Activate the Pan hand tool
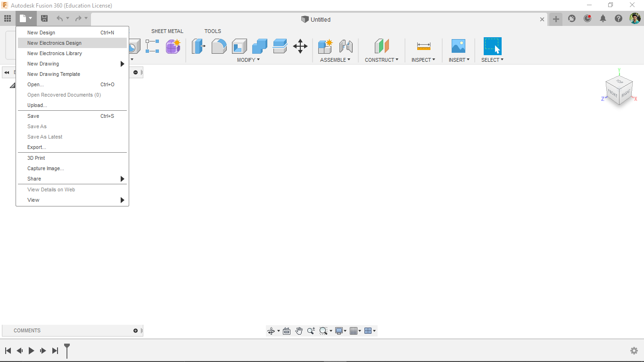Screen dimensions: 644x362 [299, 331]
